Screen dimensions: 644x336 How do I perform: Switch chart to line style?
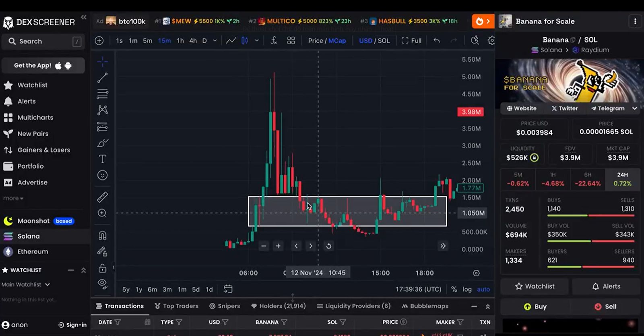coord(231,41)
